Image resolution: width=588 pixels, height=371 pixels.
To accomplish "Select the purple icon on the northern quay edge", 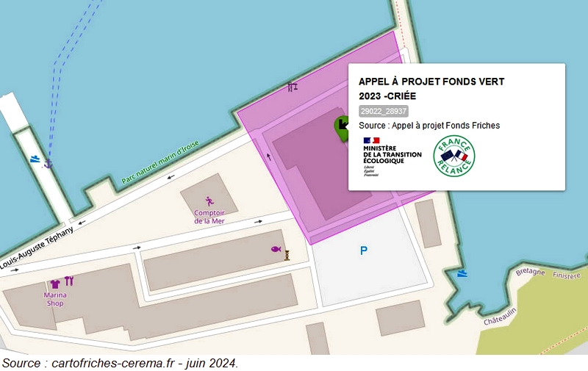I will 293,87.
